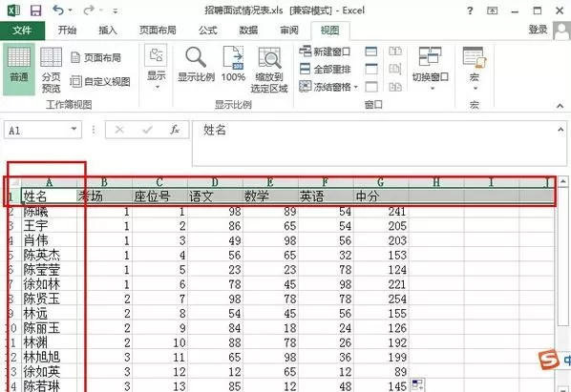Click Reset Window Position icon

(395, 87)
